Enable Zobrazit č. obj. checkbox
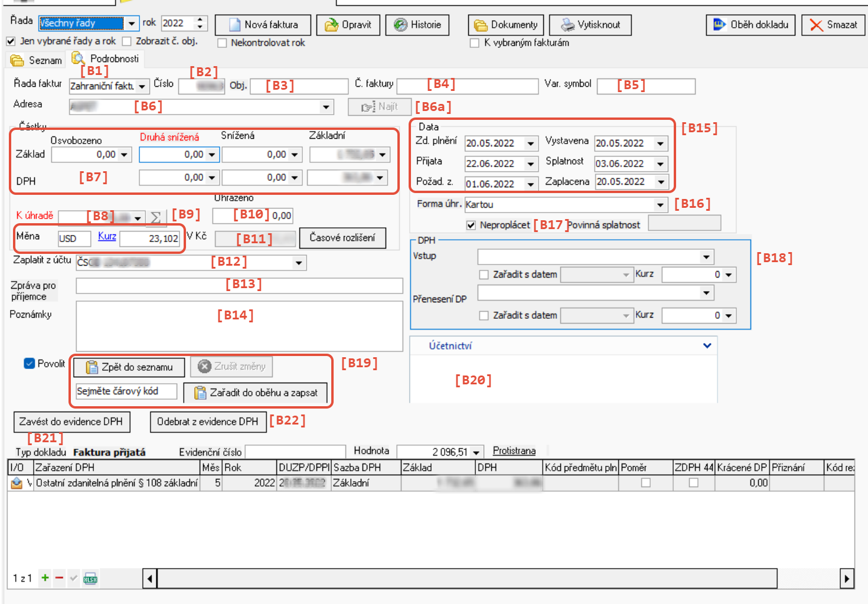This screenshot has height=604, width=868. pyautogui.click(x=126, y=41)
